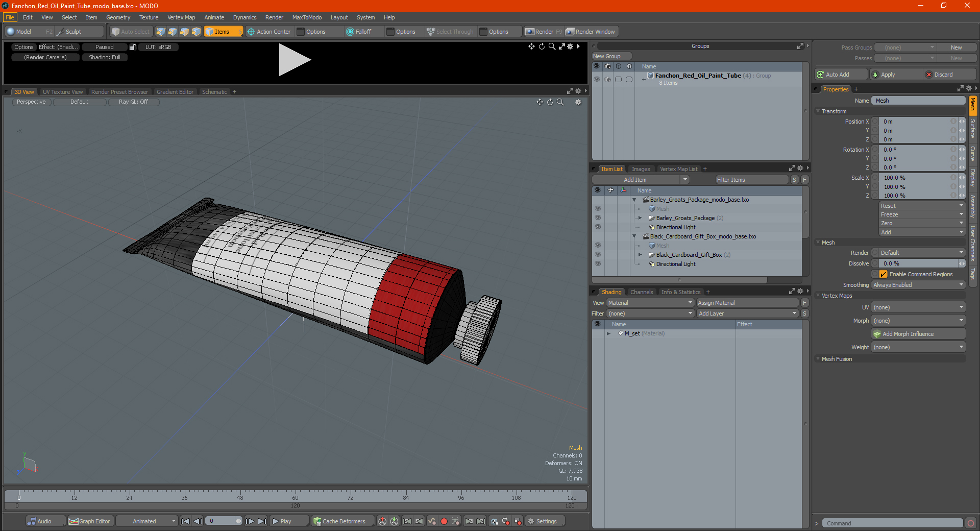The height and width of the screenshot is (531, 980).
Task: Click Add Morph Influence button
Action: pos(918,334)
